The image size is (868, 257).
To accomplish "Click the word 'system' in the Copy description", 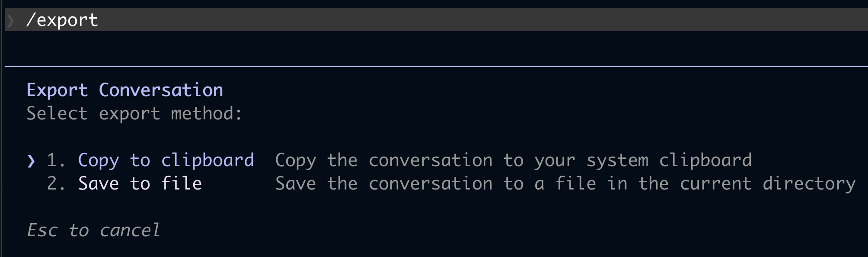I will coord(617,161).
